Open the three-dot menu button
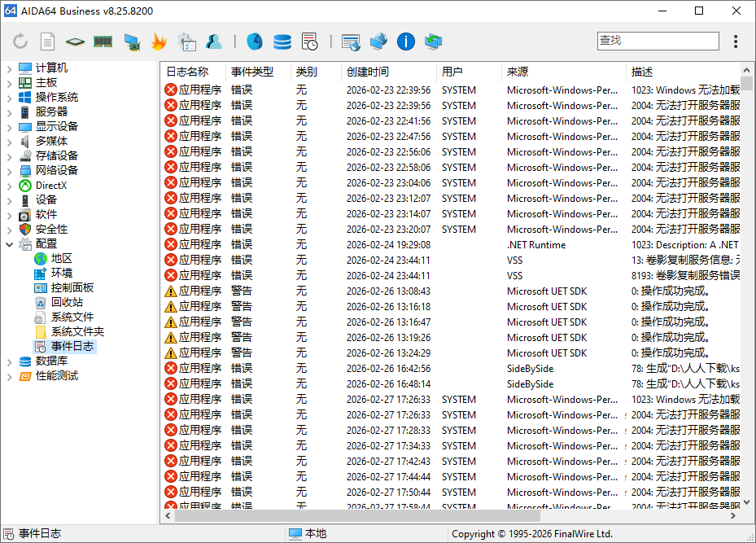 736,42
